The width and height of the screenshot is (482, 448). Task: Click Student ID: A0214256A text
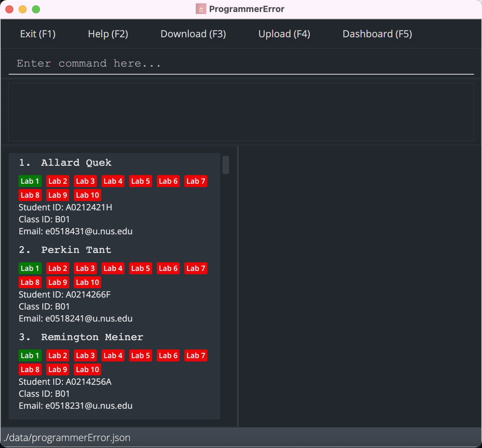[x=65, y=382]
